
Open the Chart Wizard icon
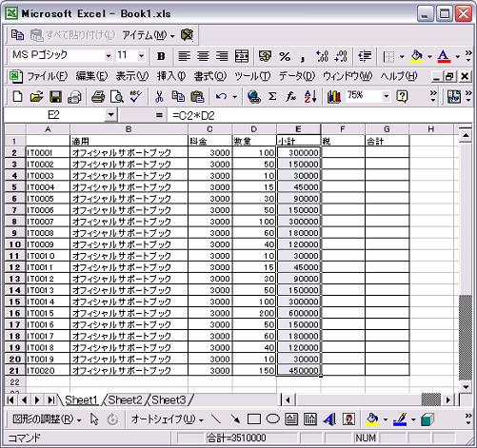tap(334, 96)
